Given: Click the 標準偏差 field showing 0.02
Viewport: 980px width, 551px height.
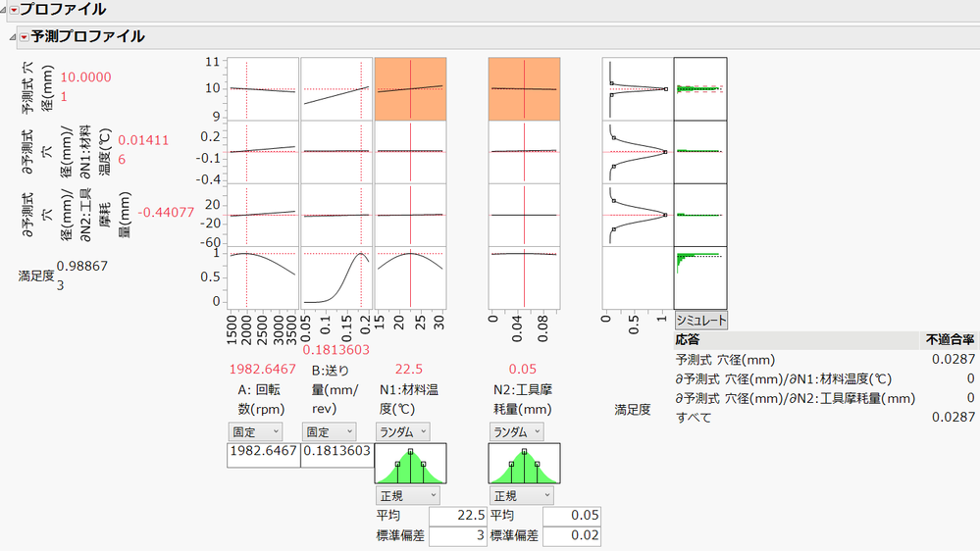Looking at the screenshot, I should tap(571, 536).
